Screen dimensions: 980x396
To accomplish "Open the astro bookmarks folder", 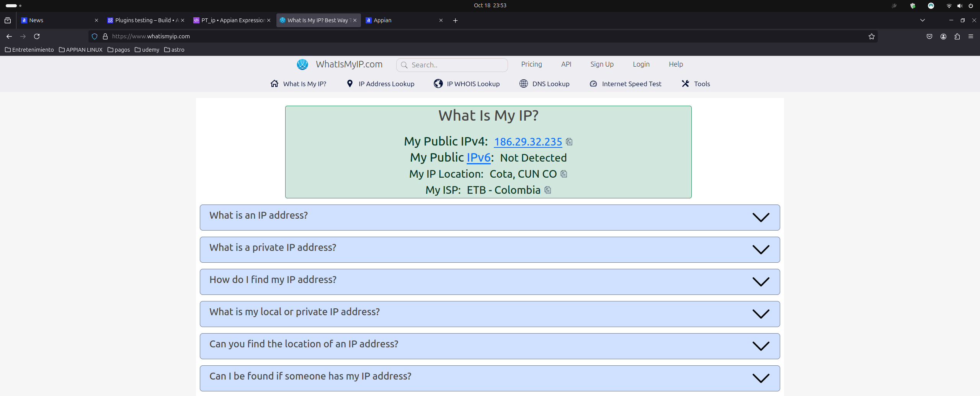I will click(174, 50).
